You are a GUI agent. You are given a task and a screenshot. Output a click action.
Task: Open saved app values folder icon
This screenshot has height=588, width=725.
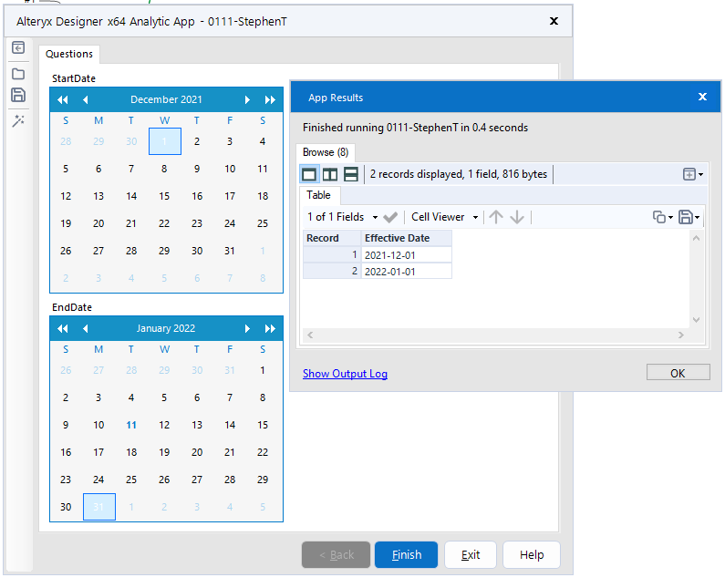pos(18,74)
